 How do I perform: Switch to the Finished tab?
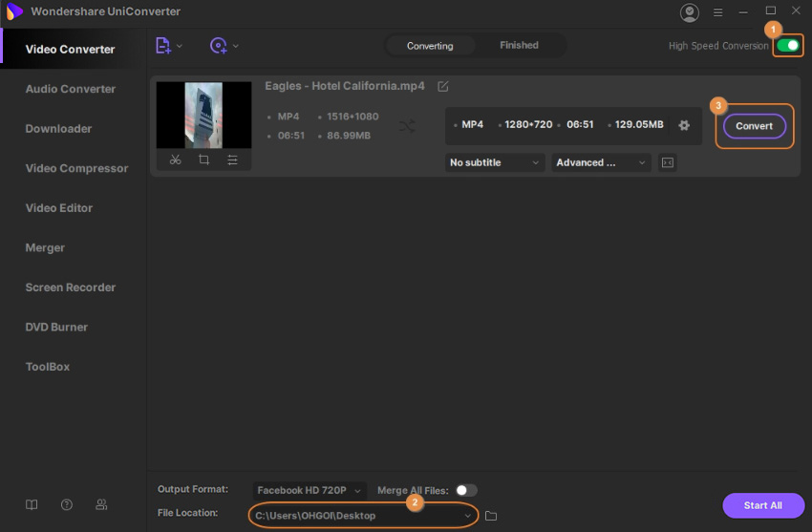pos(519,46)
